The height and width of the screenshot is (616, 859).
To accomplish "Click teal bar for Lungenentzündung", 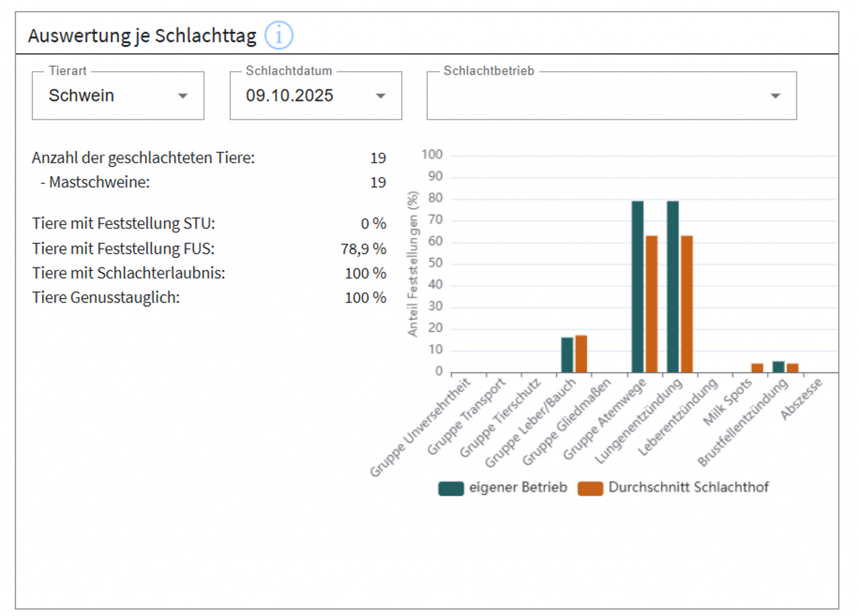I will (x=673, y=287).
